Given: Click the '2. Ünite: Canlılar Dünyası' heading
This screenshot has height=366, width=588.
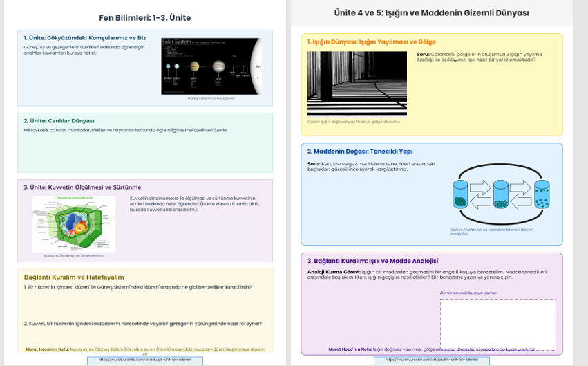Looking at the screenshot, I should pos(59,120).
